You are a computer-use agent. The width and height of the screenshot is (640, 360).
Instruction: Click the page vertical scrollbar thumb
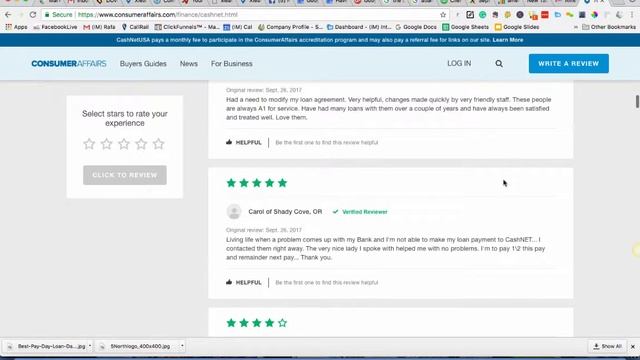(x=637, y=101)
